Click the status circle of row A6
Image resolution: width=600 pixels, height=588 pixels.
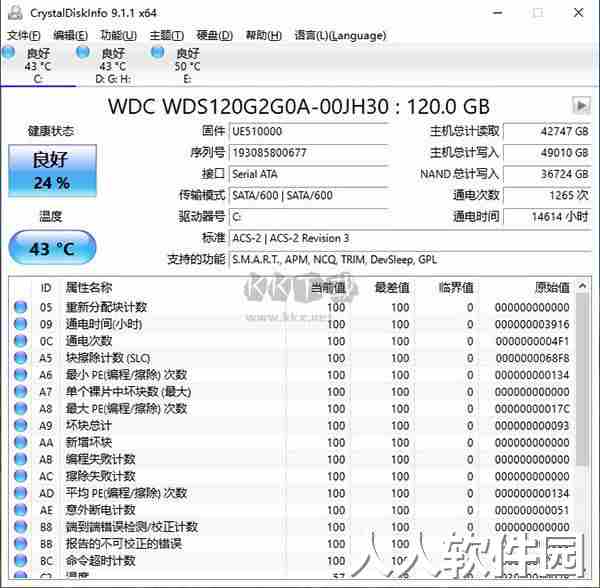[x=21, y=375]
